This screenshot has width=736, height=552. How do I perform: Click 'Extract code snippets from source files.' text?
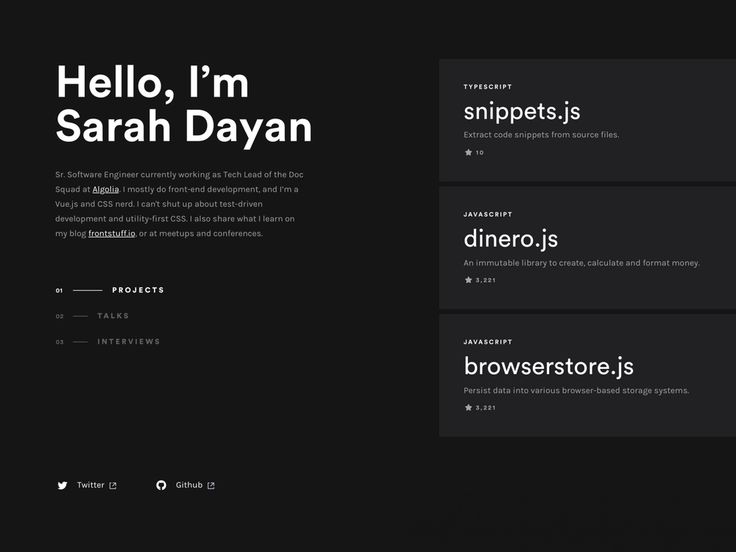(x=541, y=135)
